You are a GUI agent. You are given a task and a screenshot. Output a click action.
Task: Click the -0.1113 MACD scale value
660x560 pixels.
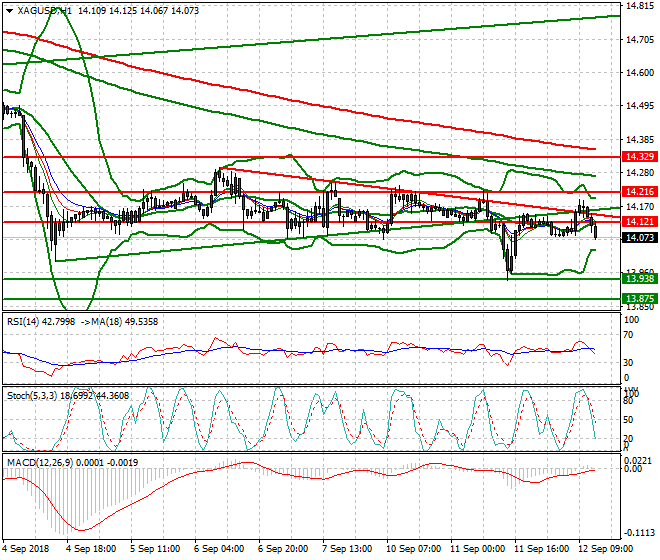pyautogui.click(x=639, y=533)
